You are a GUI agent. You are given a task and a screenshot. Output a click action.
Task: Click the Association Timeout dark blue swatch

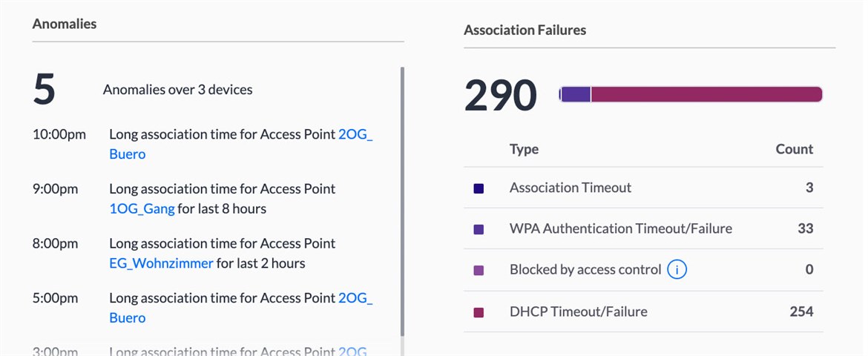coord(479,188)
